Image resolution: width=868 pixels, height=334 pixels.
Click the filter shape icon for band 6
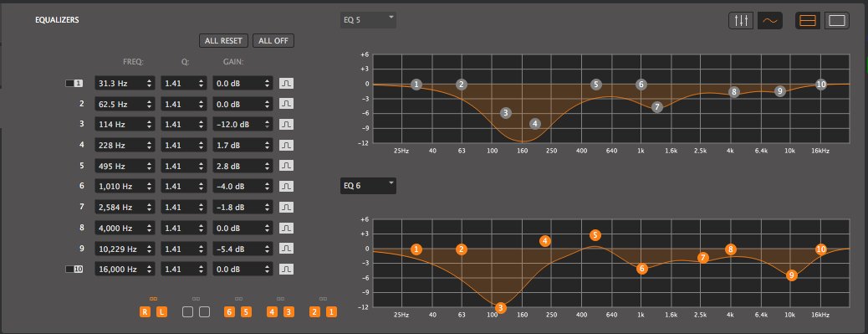point(286,187)
